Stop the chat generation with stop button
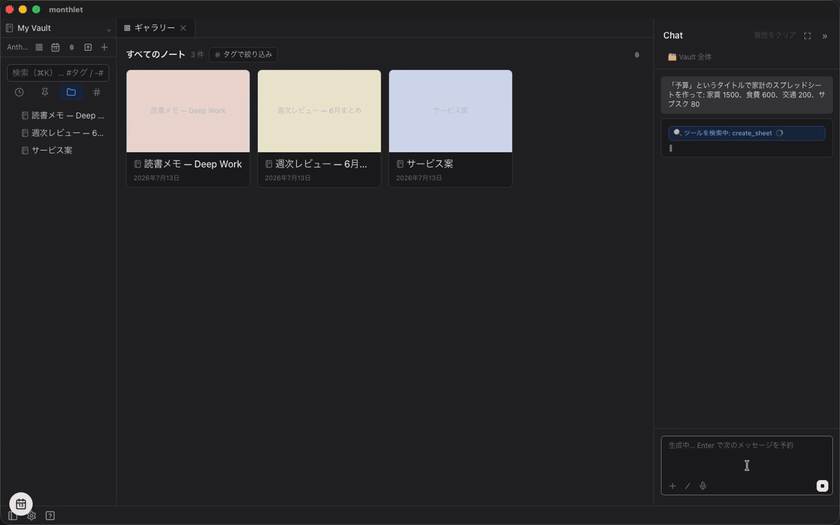840x525 pixels. [x=822, y=486]
